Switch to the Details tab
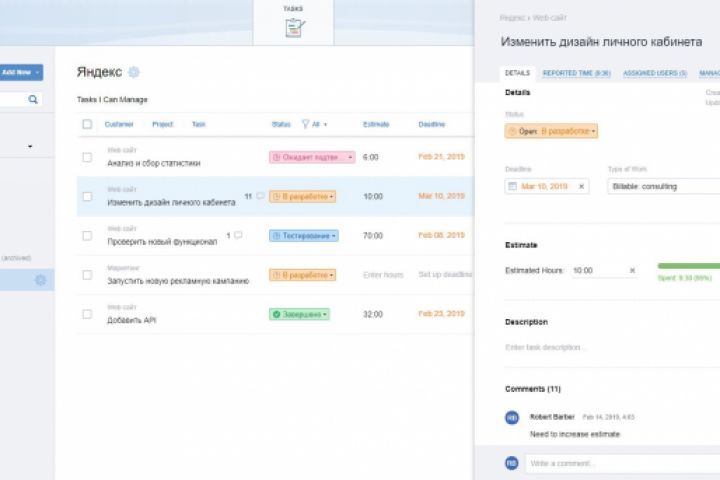Screen dimensions: 720x480 [x=517, y=73]
